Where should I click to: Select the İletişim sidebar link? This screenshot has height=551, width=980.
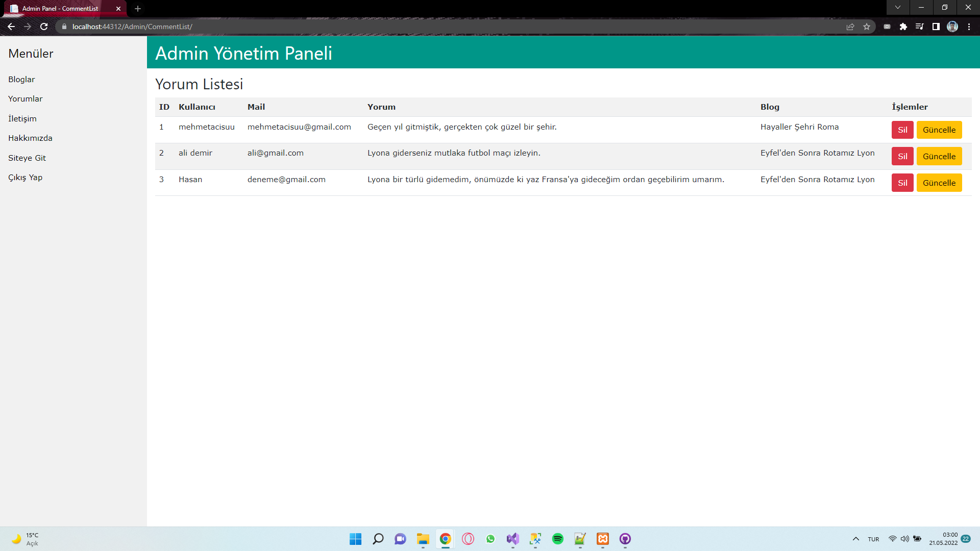[22, 119]
